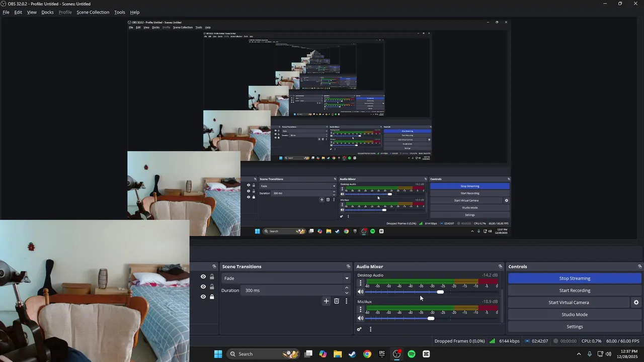The image size is (644, 362).
Task: Enable Studio Mode
Action: 575,314
